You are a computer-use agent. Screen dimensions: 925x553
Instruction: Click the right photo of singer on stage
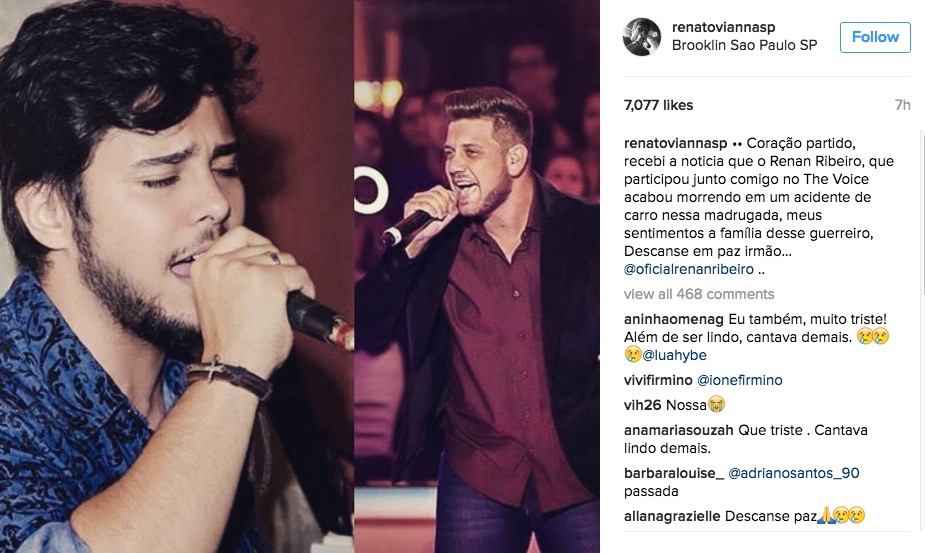pos(477,276)
